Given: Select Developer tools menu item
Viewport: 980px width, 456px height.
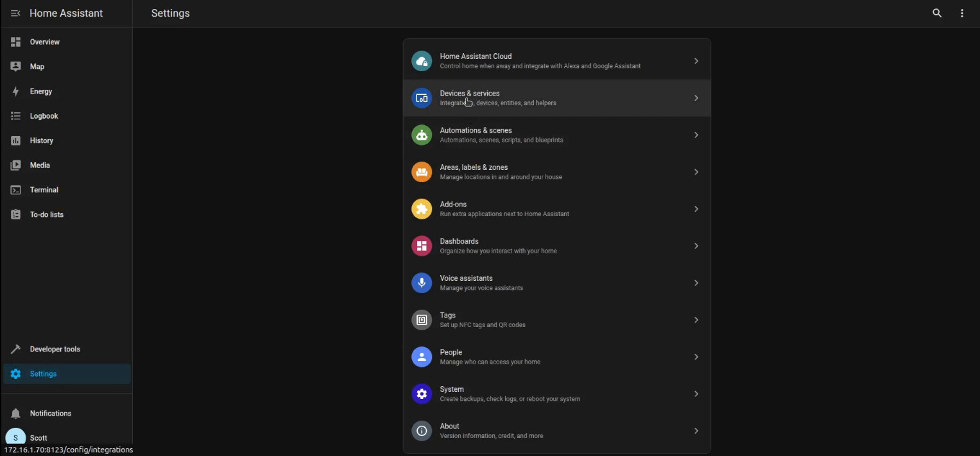Looking at the screenshot, I should 67,349.
